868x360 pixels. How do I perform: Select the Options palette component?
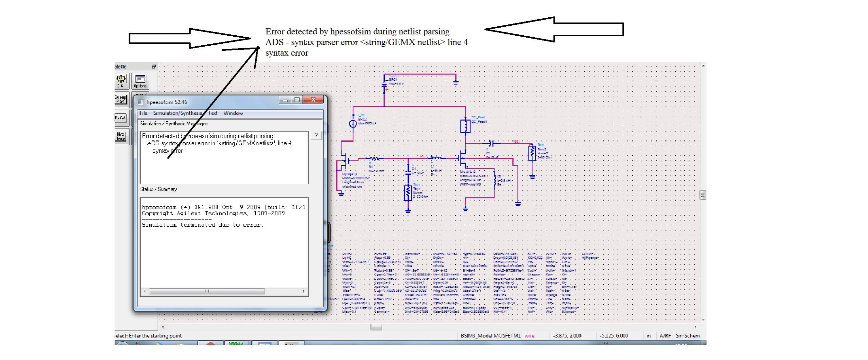tap(140, 81)
